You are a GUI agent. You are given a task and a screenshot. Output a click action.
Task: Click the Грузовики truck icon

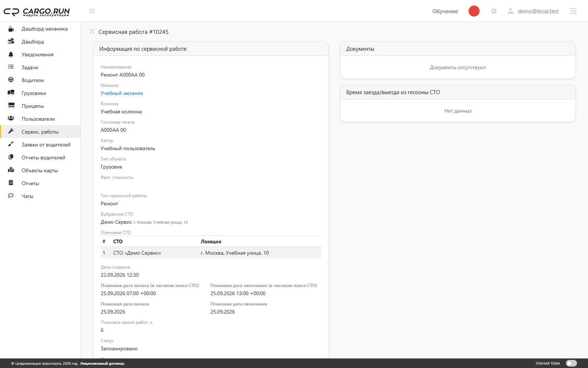tap(11, 93)
